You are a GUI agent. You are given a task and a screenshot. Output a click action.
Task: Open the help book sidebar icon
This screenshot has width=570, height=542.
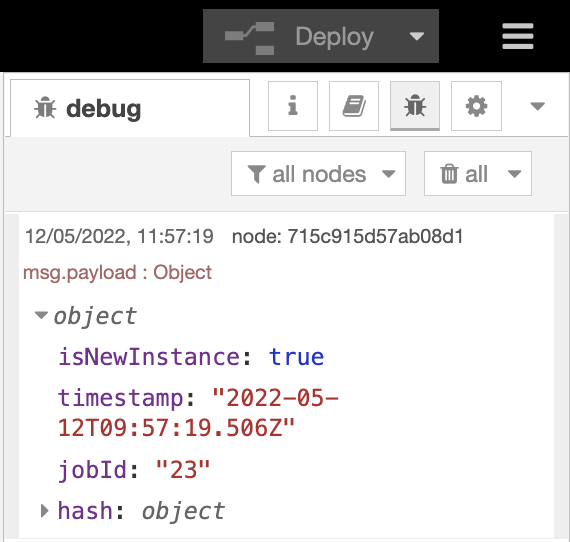(x=354, y=106)
